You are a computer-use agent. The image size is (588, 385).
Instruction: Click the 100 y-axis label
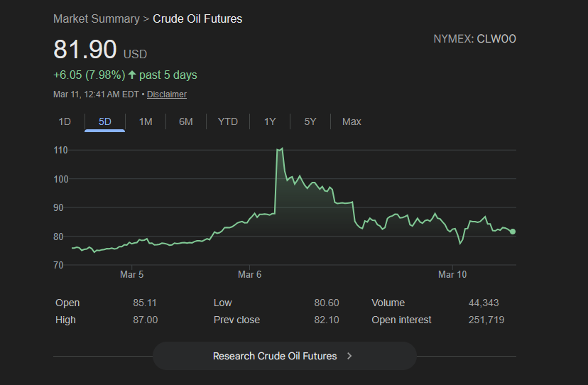coord(61,180)
